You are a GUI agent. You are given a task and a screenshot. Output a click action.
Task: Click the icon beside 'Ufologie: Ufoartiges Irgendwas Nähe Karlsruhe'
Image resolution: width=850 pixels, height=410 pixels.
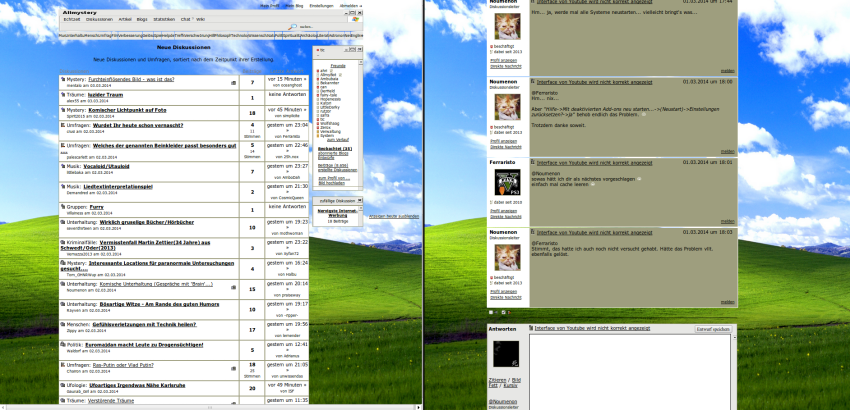[63, 385]
